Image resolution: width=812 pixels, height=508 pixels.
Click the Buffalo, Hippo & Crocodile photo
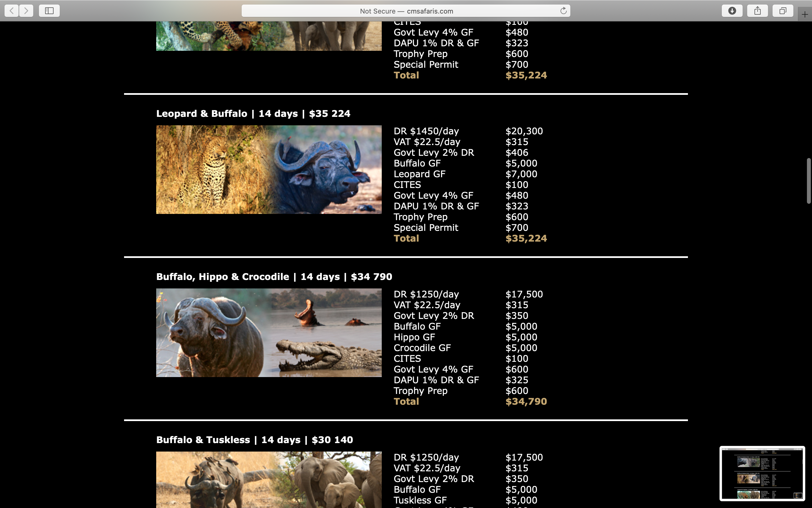[269, 333]
